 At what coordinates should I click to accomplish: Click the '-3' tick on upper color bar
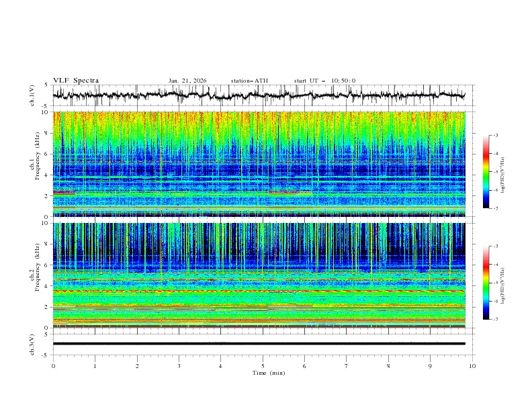(x=495, y=135)
